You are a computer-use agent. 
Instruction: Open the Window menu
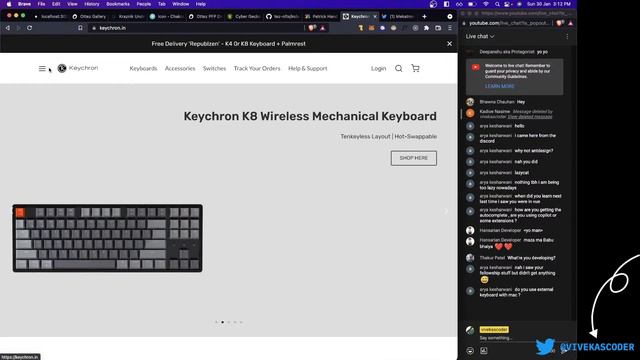click(x=180, y=4)
